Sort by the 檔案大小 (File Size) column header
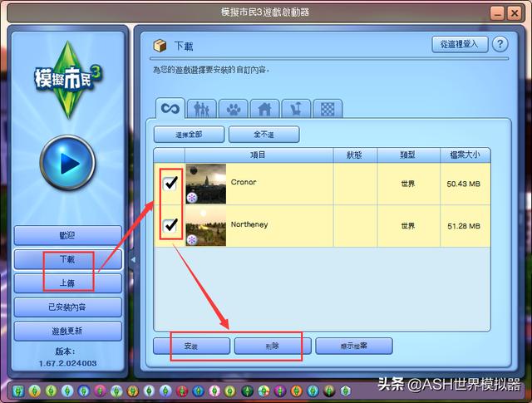Image resolution: width=532 pixels, height=403 pixels. tap(465, 155)
